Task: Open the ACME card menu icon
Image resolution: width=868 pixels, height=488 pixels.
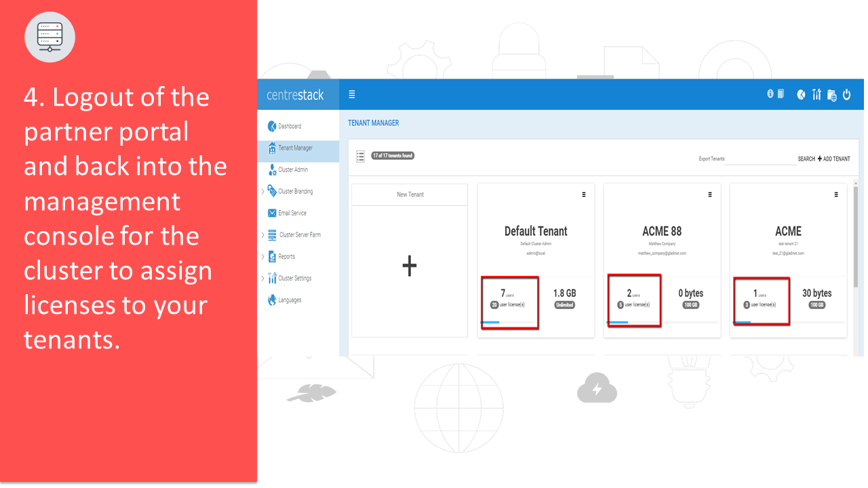Action: pyautogui.click(x=836, y=195)
